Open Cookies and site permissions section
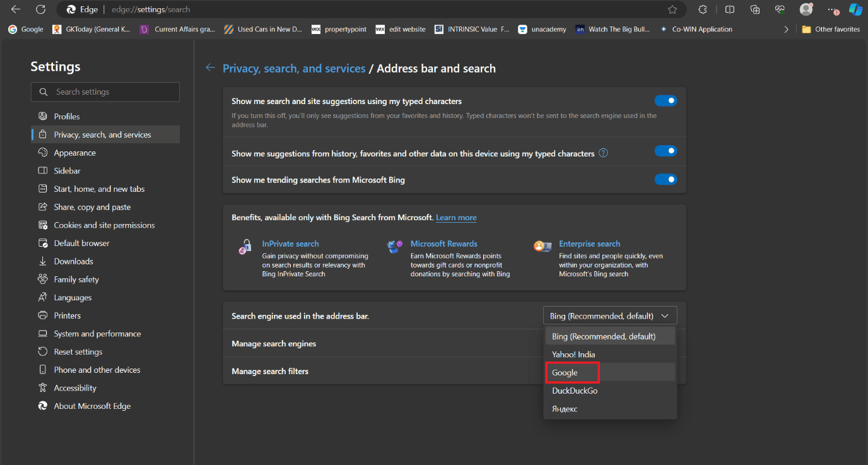 click(105, 225)
